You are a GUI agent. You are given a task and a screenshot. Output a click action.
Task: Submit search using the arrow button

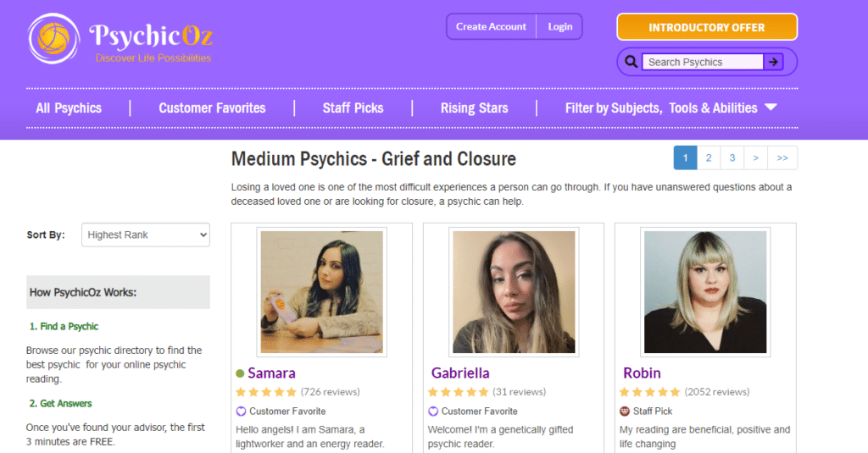773,62
